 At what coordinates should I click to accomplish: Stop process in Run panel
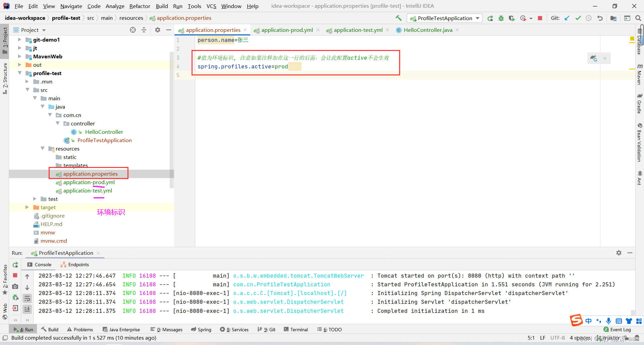click(x=15, y=275)
